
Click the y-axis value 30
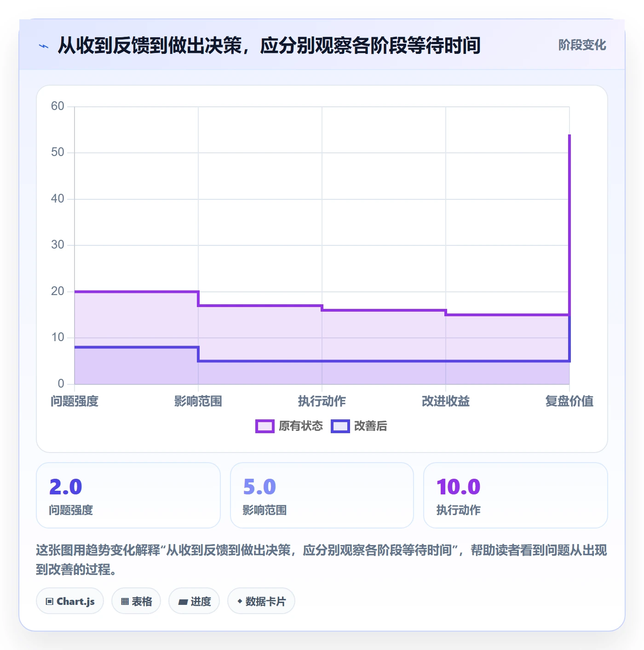pos(57,245)
